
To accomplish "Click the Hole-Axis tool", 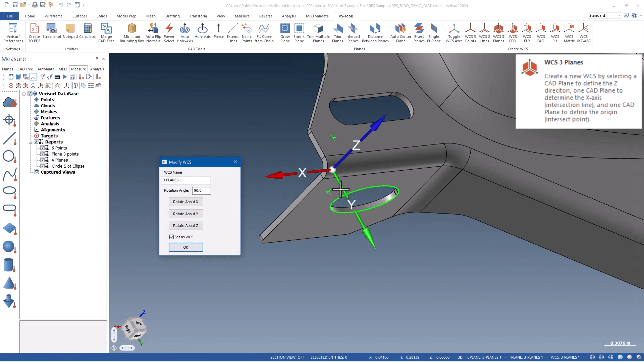I will (x=202, y=31).
